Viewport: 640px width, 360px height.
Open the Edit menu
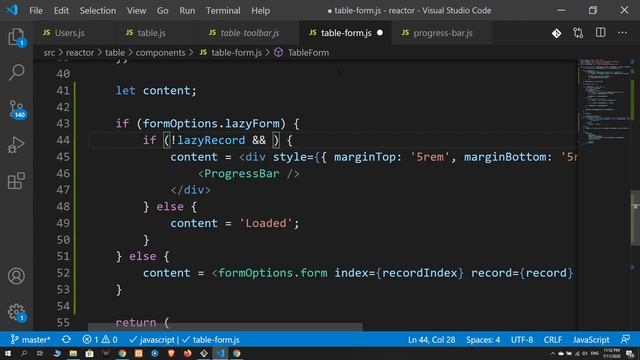click(61, 11)
